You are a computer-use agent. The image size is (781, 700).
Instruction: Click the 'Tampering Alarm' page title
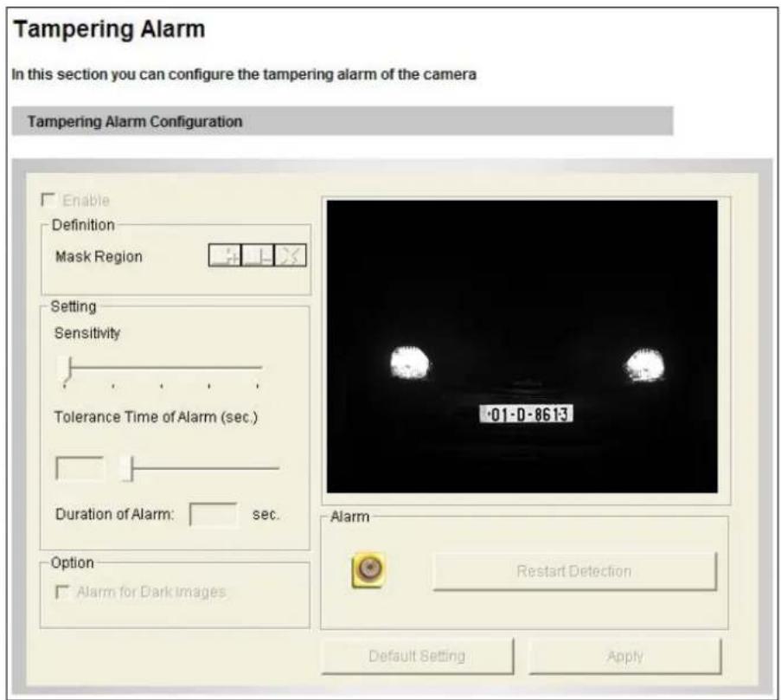pos(109,29)
